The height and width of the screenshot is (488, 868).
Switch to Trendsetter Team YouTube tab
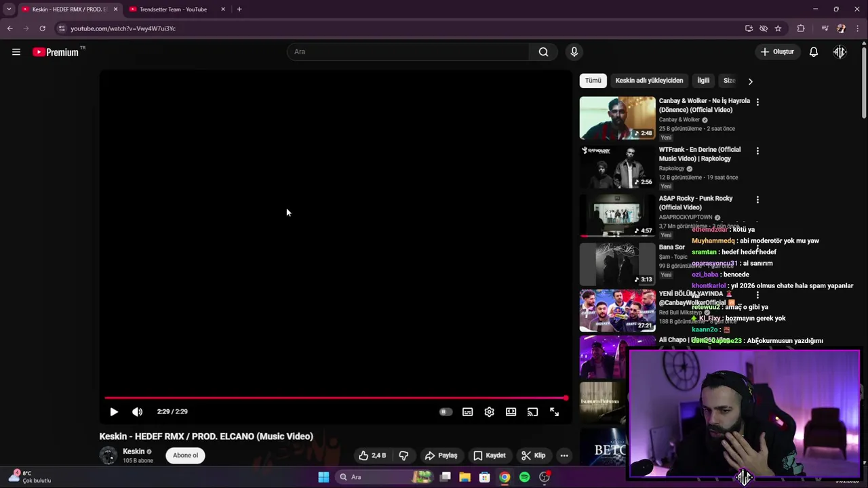173,9
